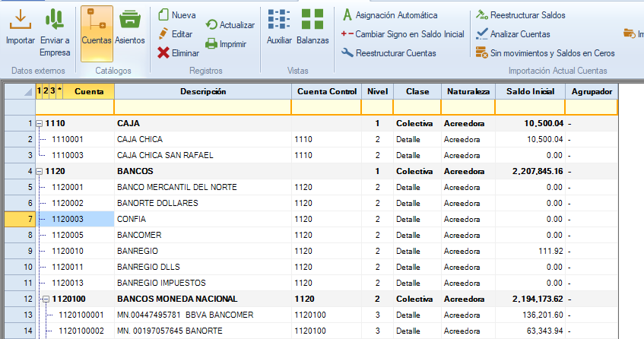
Task: Collapse the 1110 CAJA tree node
Action: click(39, 123)
